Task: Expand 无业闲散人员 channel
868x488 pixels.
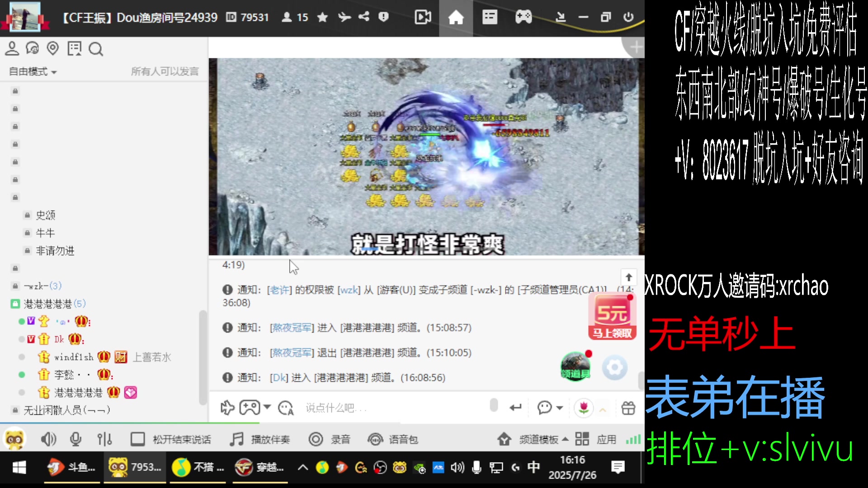Action: [67, 410]
